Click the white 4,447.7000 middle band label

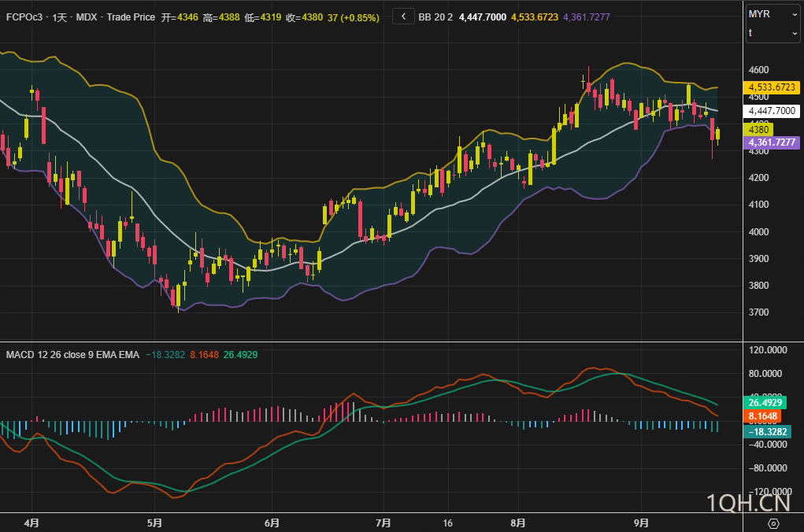pyautogui.click(x=773, y=112)
